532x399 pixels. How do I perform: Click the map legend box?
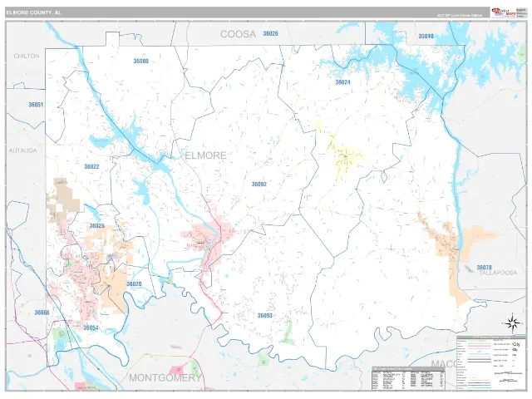[x=490, y=362]
